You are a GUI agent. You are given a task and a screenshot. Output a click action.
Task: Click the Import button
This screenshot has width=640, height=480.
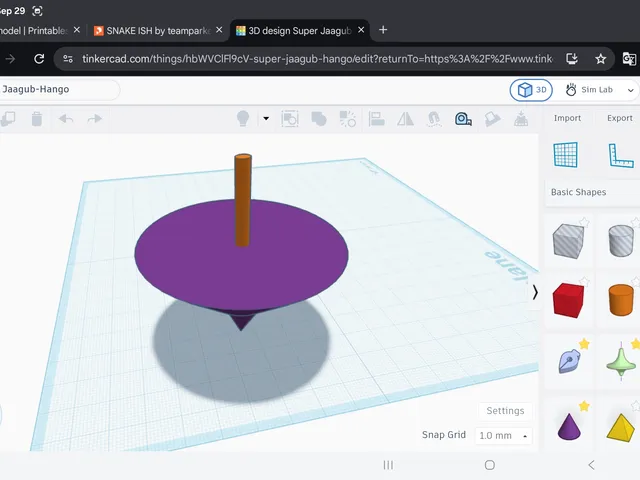point(567,118)
